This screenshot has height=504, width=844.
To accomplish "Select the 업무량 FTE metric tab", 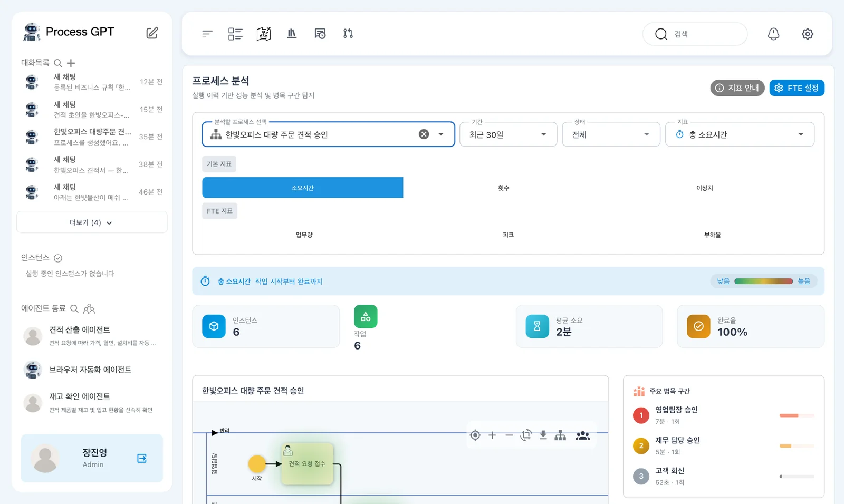I will 304,235.
